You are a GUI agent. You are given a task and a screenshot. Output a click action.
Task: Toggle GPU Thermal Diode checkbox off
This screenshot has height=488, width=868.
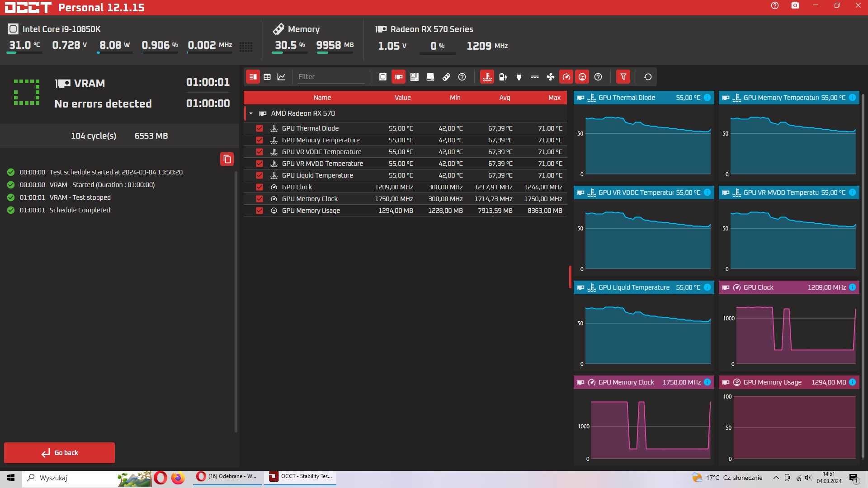259,128
